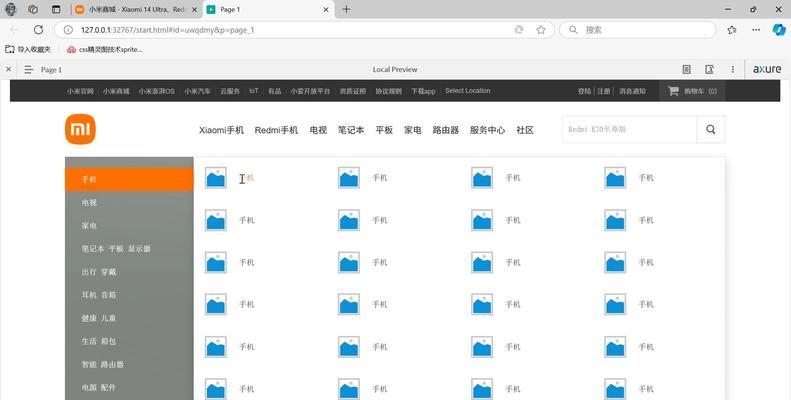The width and height of the screenshot is (791, 400).
Task: Focus the Redmi K70 search input field
Action: [x=629, y=130]
